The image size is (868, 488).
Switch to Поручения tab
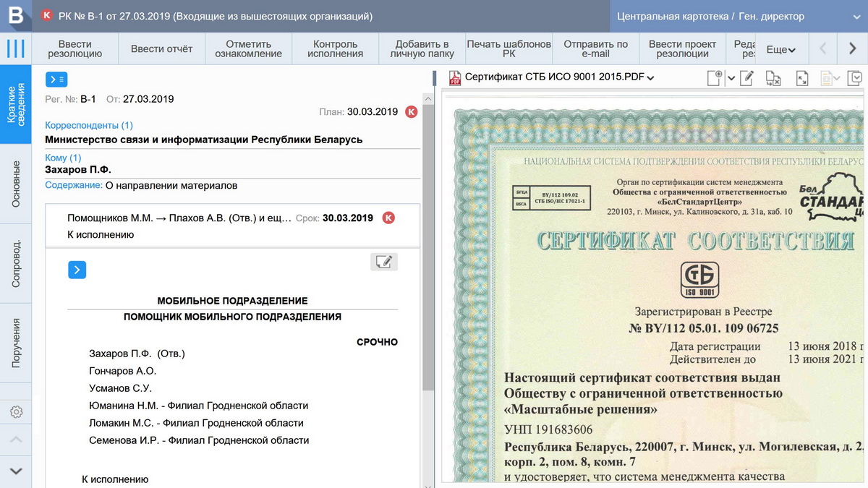(16, 343)
